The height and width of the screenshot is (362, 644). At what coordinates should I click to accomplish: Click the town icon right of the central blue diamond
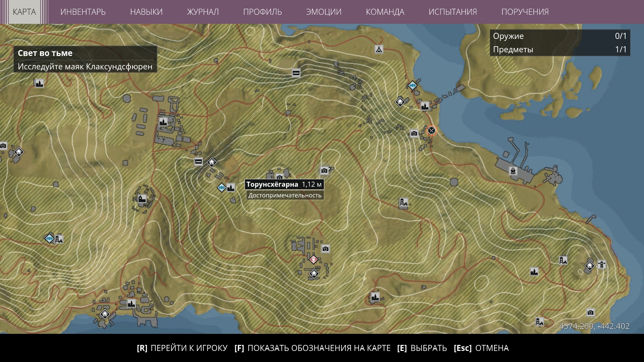tap(230, 187)
